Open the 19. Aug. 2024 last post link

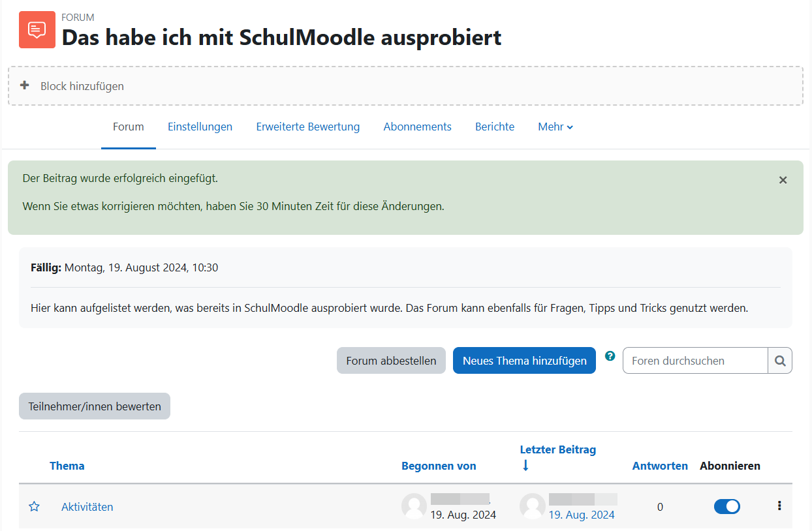[x=582, y=515]
